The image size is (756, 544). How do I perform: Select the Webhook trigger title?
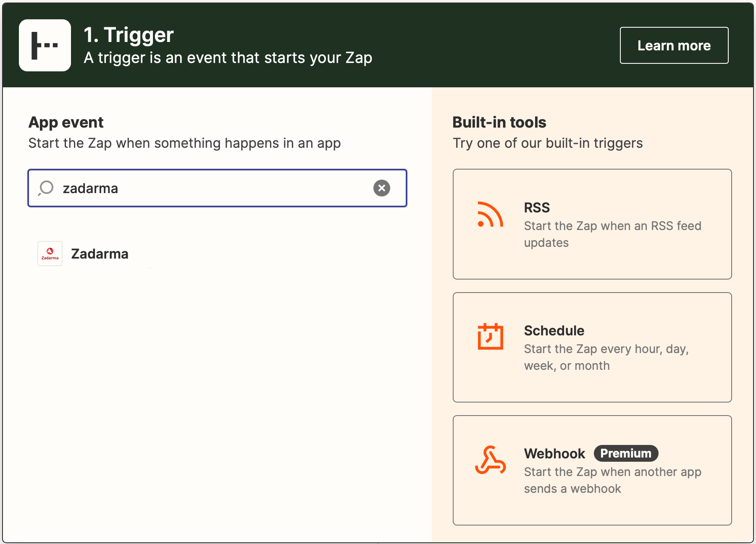554,454
